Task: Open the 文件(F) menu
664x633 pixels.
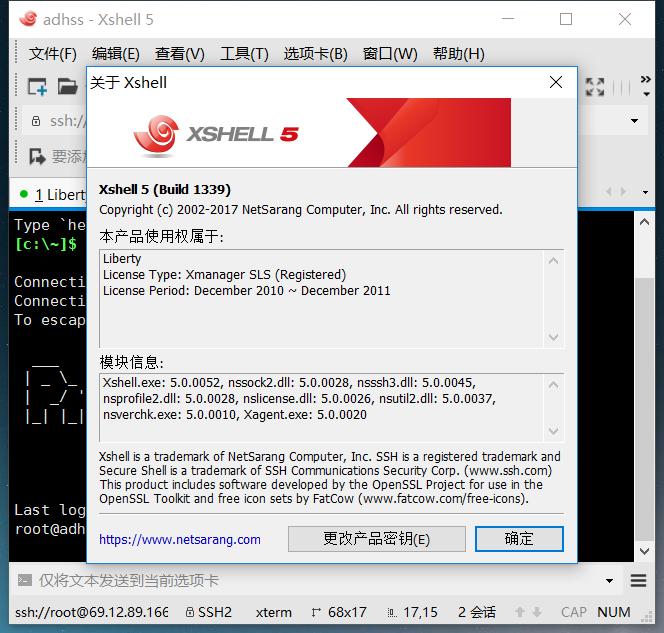Action: coord(53,54)
